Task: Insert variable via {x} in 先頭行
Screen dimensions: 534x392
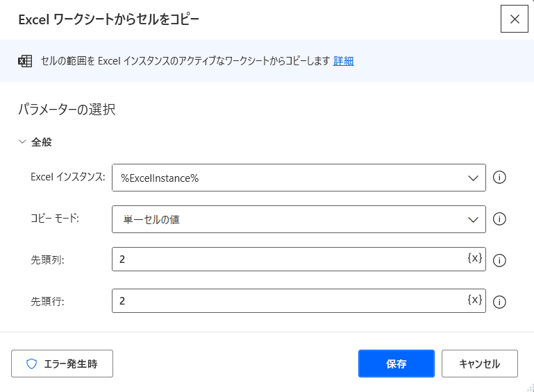Action: [475, 300]
